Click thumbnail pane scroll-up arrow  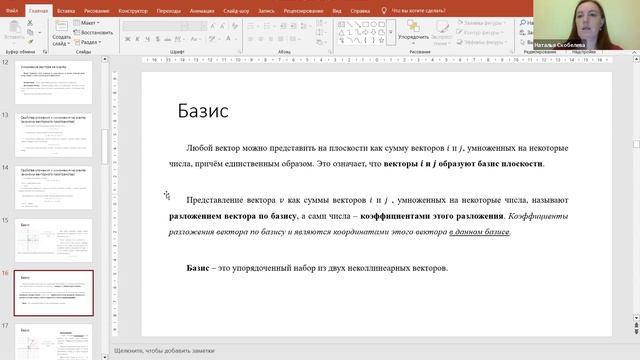(x=104, y=60)
